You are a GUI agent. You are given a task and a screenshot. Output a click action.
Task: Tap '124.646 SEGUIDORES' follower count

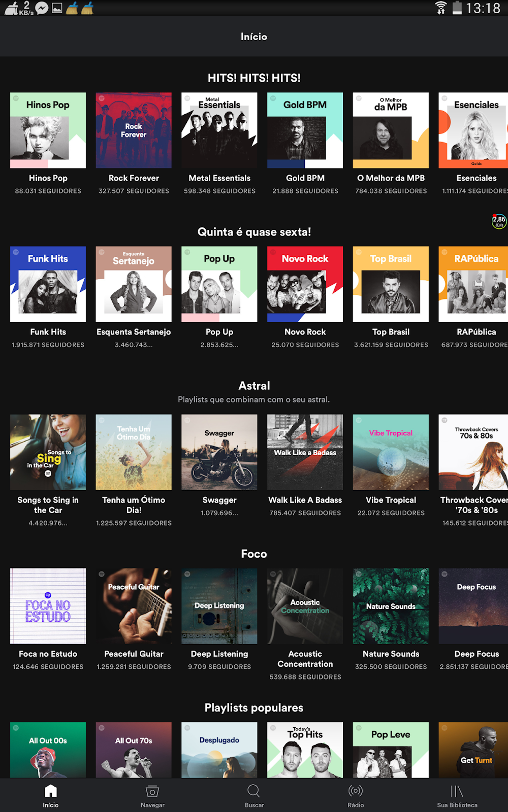coord(48,667)
